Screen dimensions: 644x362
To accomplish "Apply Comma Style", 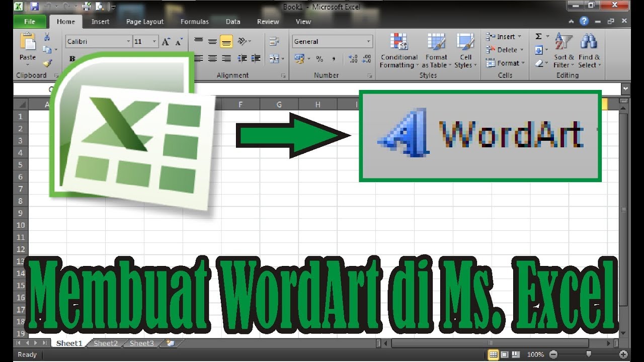I will [333, 59].
